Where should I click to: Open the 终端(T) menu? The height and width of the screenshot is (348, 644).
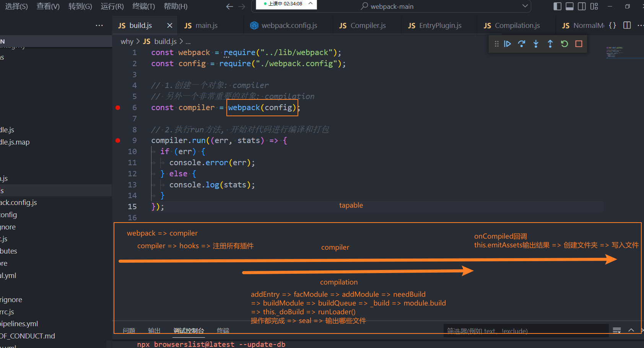(143, 7)
